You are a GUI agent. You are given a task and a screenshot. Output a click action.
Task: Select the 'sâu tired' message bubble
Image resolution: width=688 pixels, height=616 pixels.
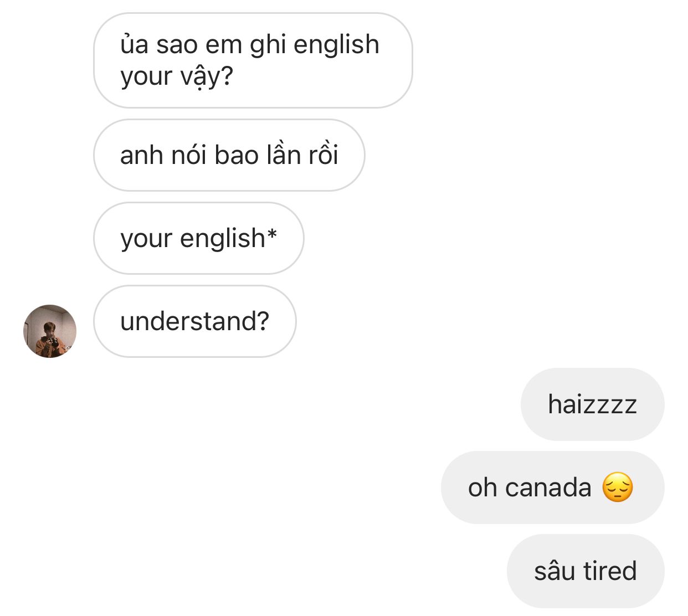[586, 571]
